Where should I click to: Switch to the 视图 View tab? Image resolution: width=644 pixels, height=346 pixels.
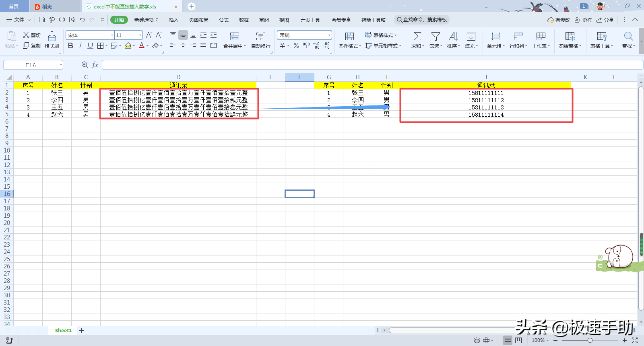284,20
